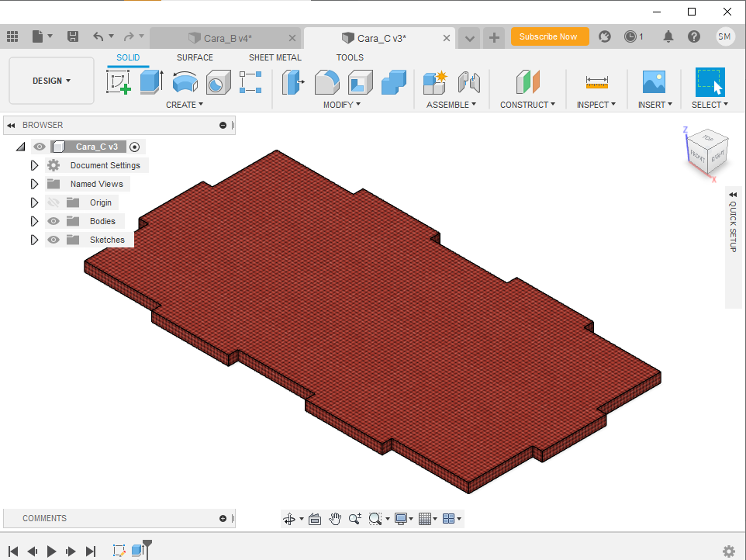Image resolution: width=746 pixels, height=560 pixels.
Task: Select the New Component tool
Action: (x=435, y=82)
